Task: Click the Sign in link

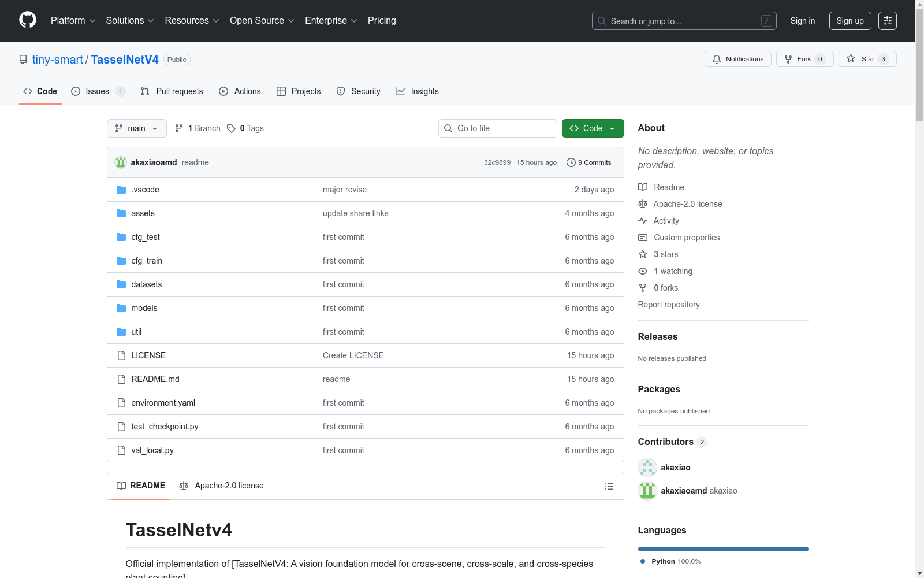Action: 803,21
